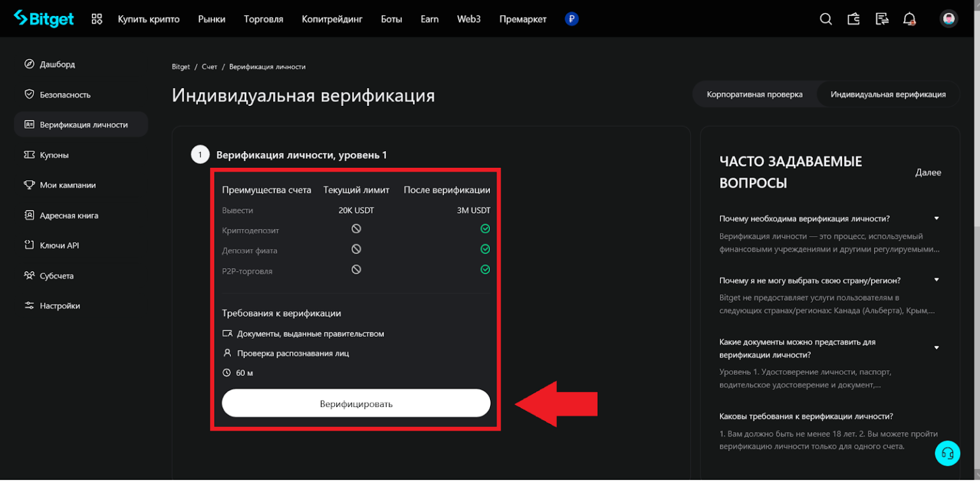This screenshot has width=980, height=483.
Task: Switch to Корпоративная проверка tab
Action: (754, 94)
